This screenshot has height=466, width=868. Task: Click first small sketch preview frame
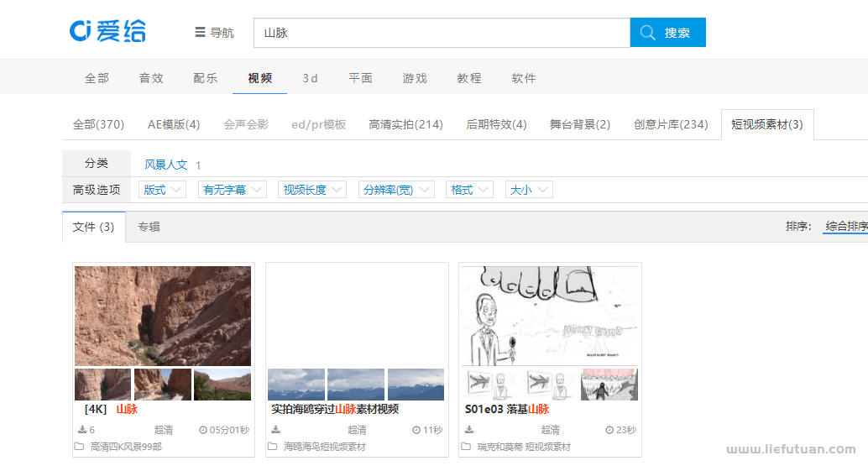[x=490, y=385]
